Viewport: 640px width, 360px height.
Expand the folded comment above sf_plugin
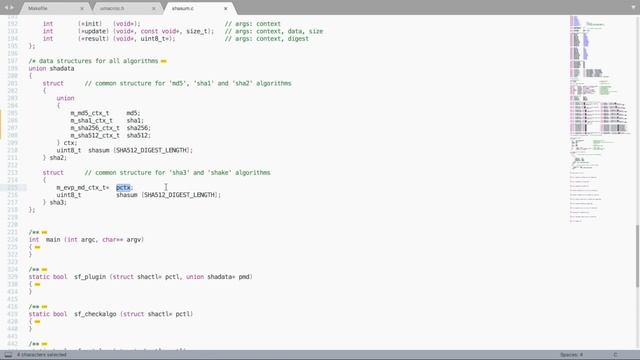click(44, 270)
